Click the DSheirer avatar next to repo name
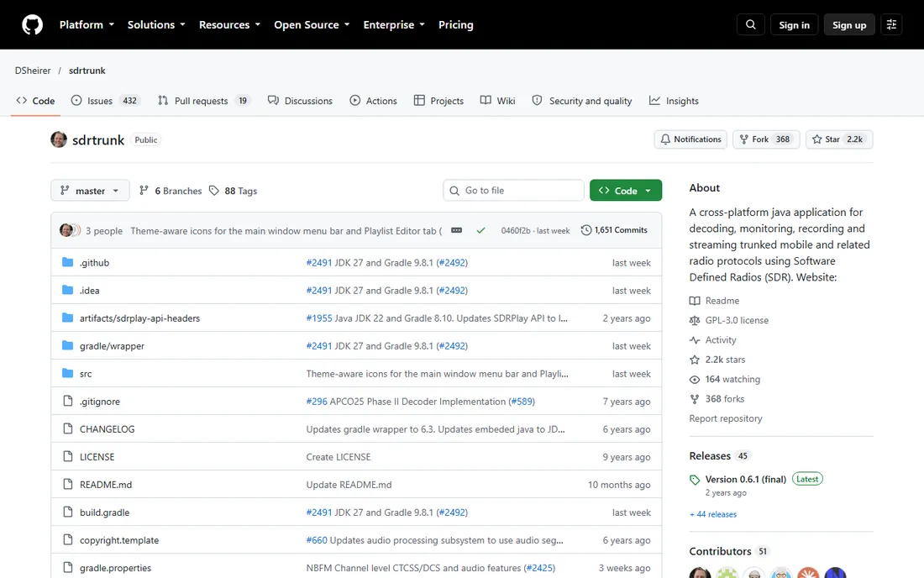This screenshot has height=578, width=924. click(x=58, y=139)
